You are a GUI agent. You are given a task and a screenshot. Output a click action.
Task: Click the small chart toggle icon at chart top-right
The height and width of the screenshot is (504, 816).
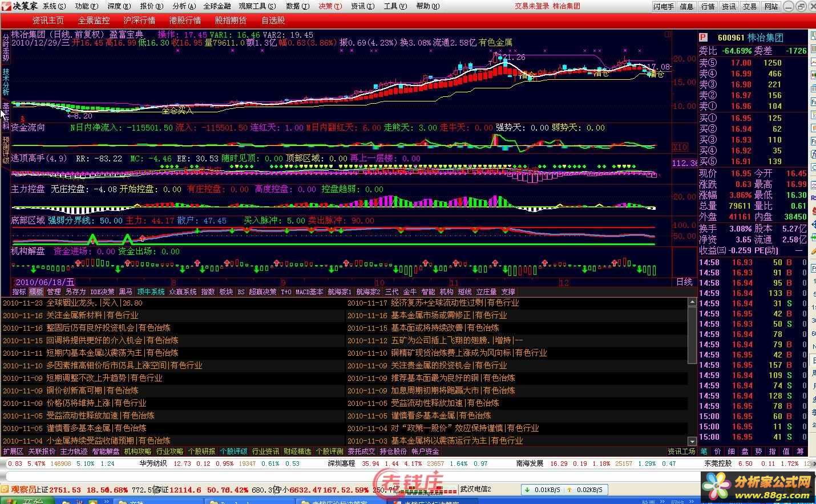coord(667,34)
